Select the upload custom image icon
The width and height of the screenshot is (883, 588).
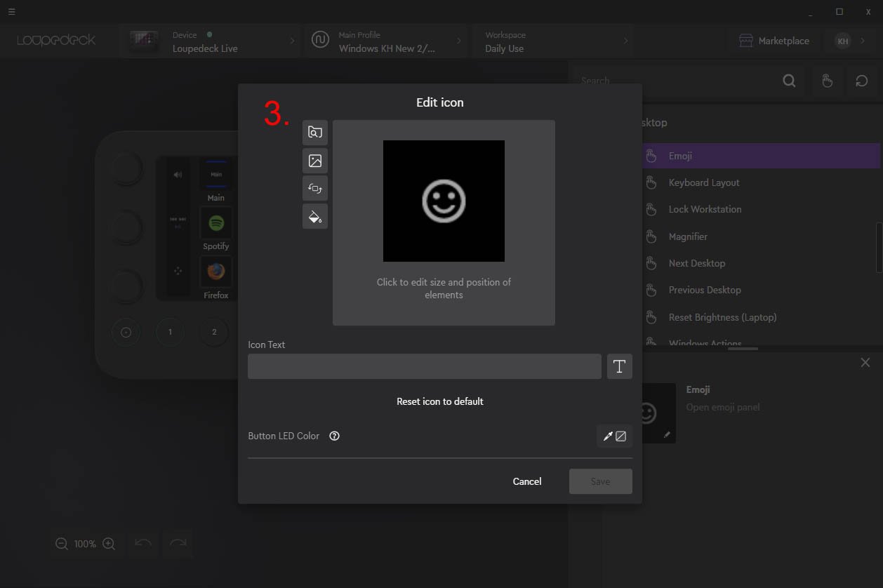314,160
